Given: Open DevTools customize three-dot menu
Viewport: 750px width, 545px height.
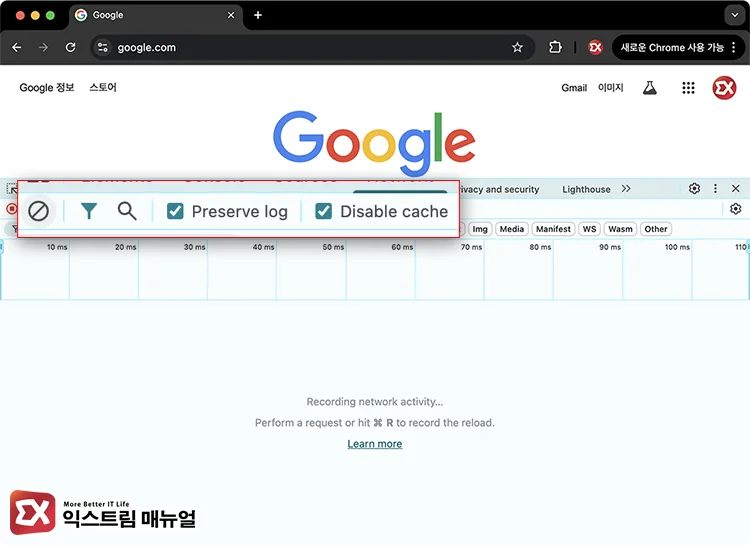Looking at the screenshot, I should [x=715, y=189].
